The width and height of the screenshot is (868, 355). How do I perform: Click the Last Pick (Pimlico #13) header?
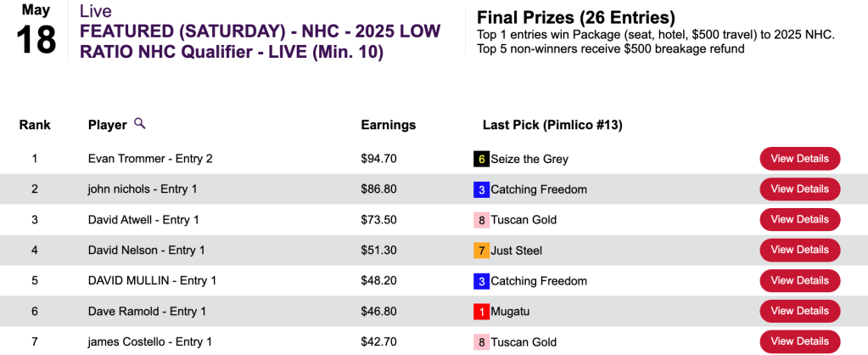tap(552, 125)
